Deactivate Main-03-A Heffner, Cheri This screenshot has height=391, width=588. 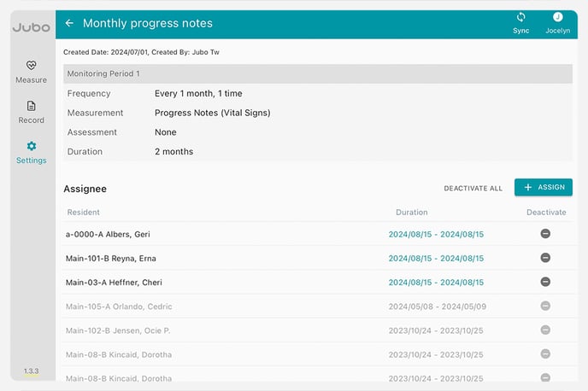(x=545, y=282)
